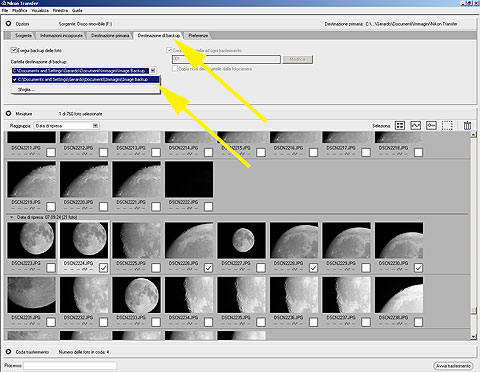
Task: Select the DSCN2222.JPG black thumbnail
Action: [x=189, y=179]
